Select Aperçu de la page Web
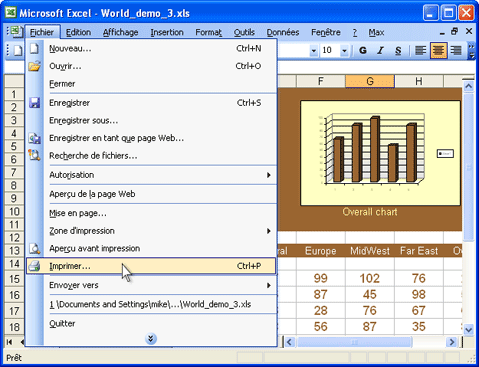This screenshot has height=367, width=479. coord(151,194)
